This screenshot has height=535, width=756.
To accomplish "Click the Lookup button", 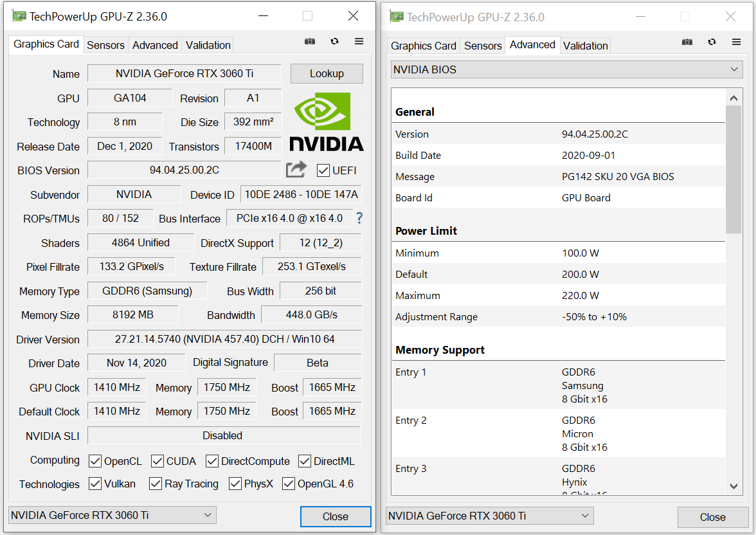I will coord(327,73).
